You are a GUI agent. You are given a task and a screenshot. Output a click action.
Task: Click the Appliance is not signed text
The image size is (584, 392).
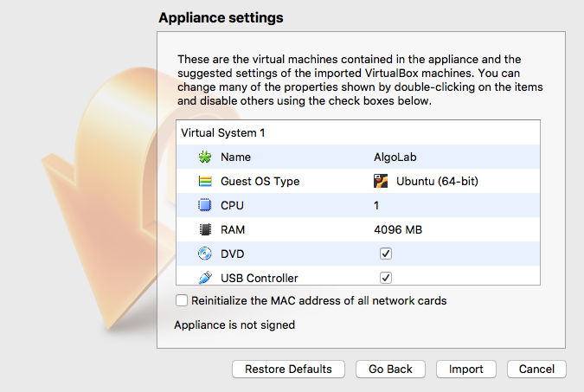click(234, 325)
